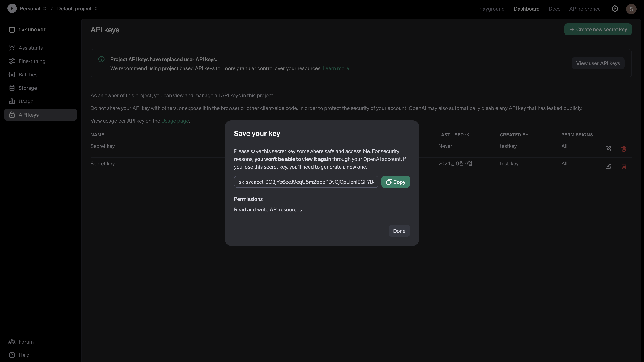Switch to the Playground tab

(491, 9)
